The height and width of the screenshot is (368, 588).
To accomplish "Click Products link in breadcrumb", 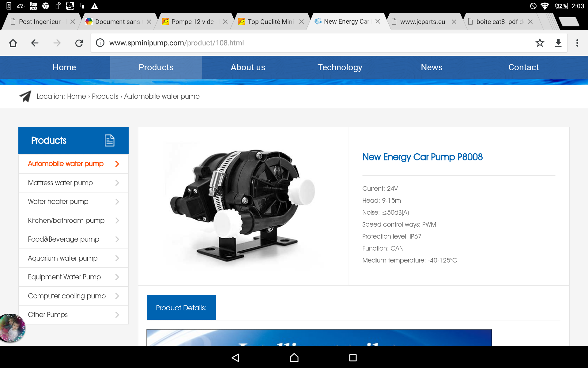I will [105, 96].
